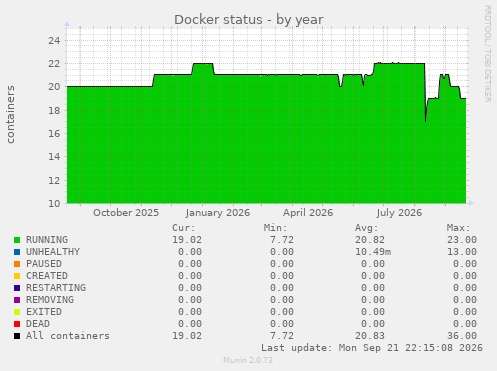Click the y-axis tick label 20
The image size is (497, 371).
point(54,87)
